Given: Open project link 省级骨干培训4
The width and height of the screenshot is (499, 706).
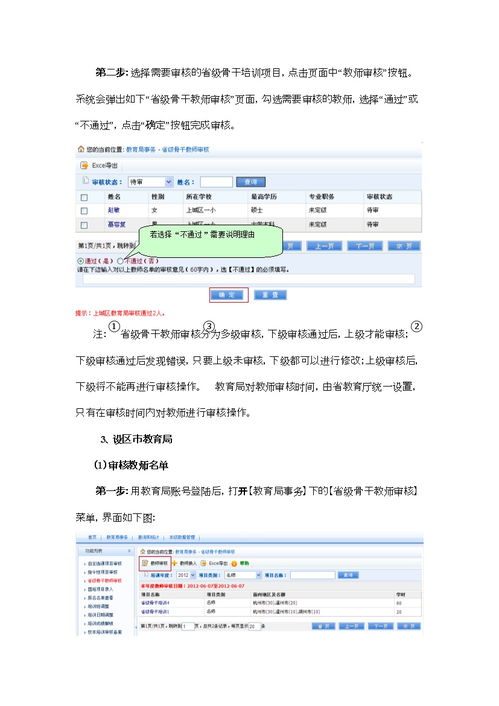Looking at the screenshot, I should point(155,603).
